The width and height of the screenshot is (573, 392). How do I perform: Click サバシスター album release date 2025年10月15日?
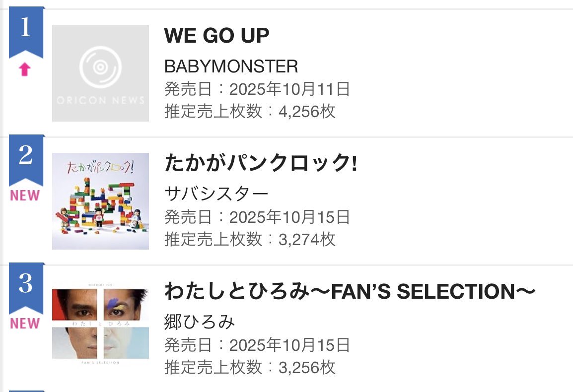(x=289, y=217)
